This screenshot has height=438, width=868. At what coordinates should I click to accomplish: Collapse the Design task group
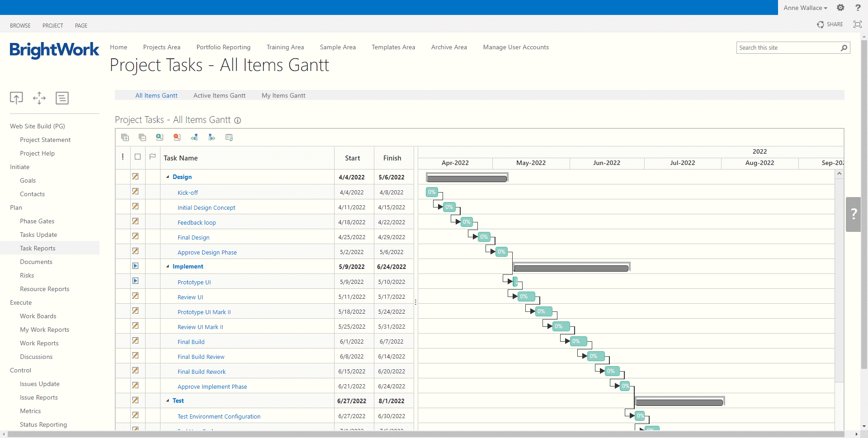168,177
